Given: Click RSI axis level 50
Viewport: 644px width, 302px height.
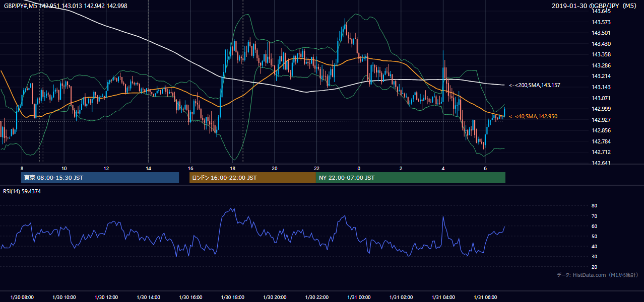Looking at the screenshot, I should tap(594, 236).
